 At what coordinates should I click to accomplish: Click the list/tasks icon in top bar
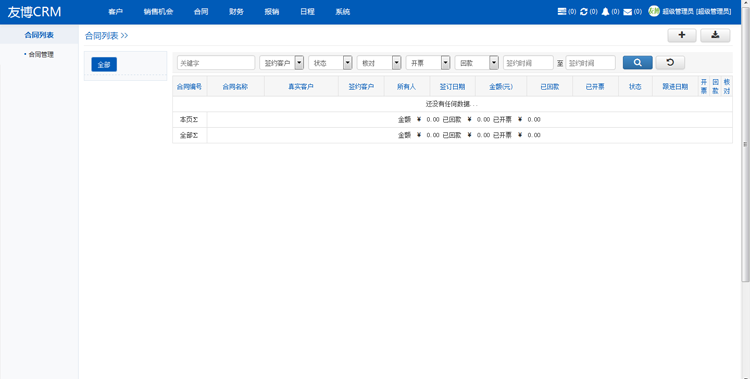[x=562, y=11]
